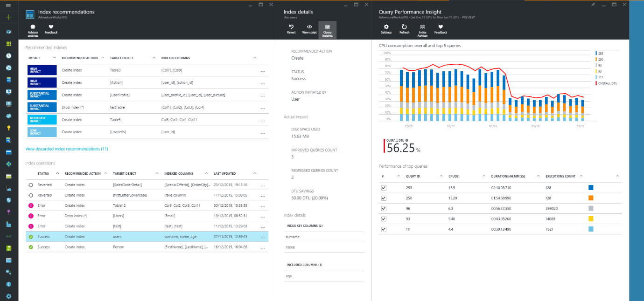
Task: Open the hamburger menu at top left
Action: click(8, 5)
